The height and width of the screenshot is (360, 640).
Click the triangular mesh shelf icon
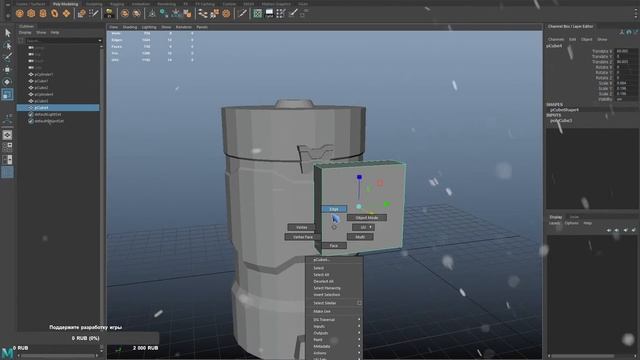pyautogui.click(x=152, y=13)
